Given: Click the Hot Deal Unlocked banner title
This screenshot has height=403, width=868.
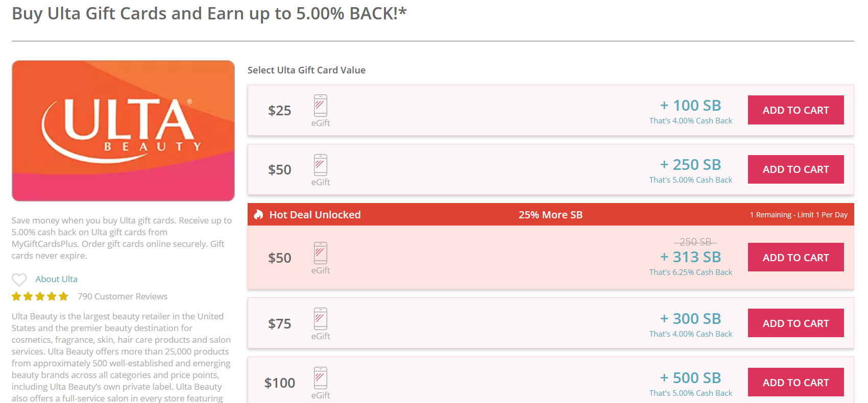Looking at the screenshot, I should (x=315, y=215).
